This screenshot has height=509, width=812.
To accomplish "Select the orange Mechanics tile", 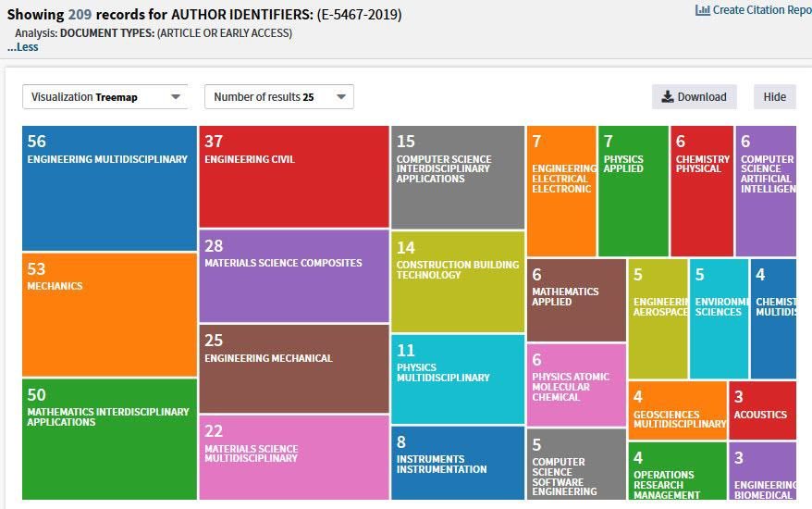I will click(x=109, y=315).
